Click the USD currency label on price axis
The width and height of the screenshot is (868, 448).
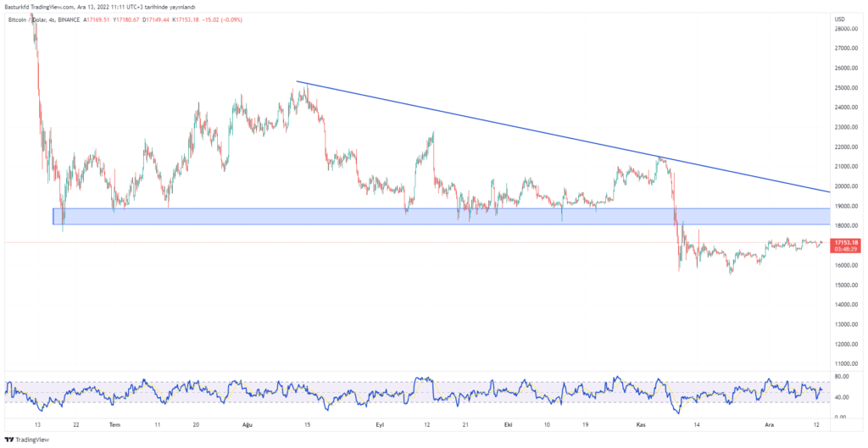coord(840,18)
